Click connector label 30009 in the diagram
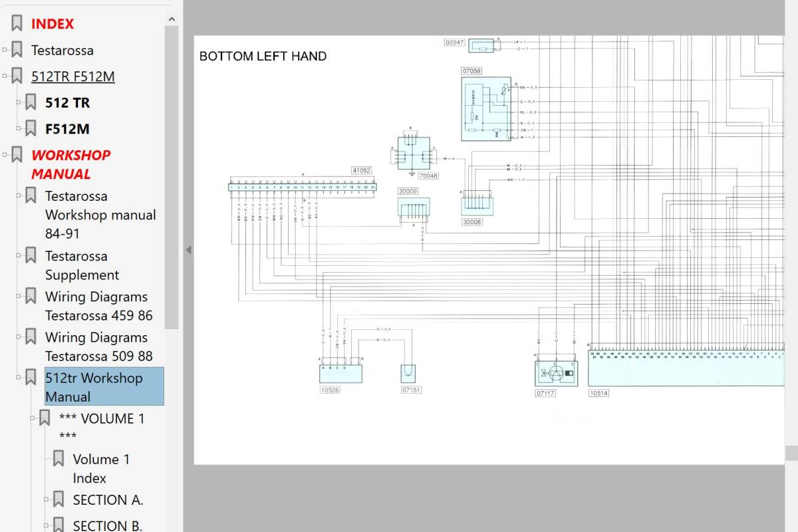The height and width of the screenshot is (532, 798). point(408,192)
